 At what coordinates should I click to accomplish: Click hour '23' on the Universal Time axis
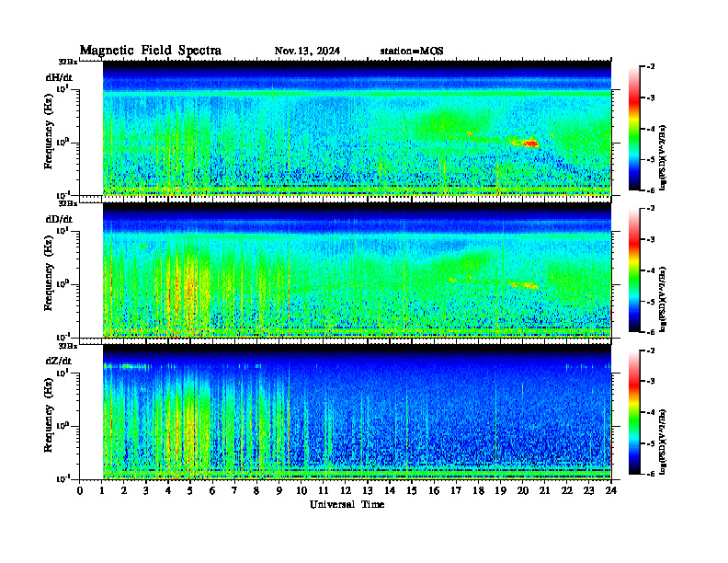tap(589, 491)
